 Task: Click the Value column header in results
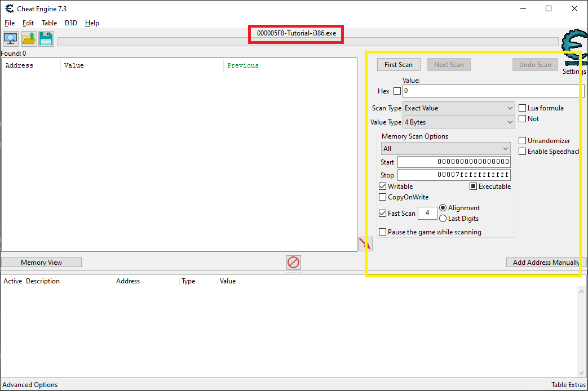[x=142, y=65]
